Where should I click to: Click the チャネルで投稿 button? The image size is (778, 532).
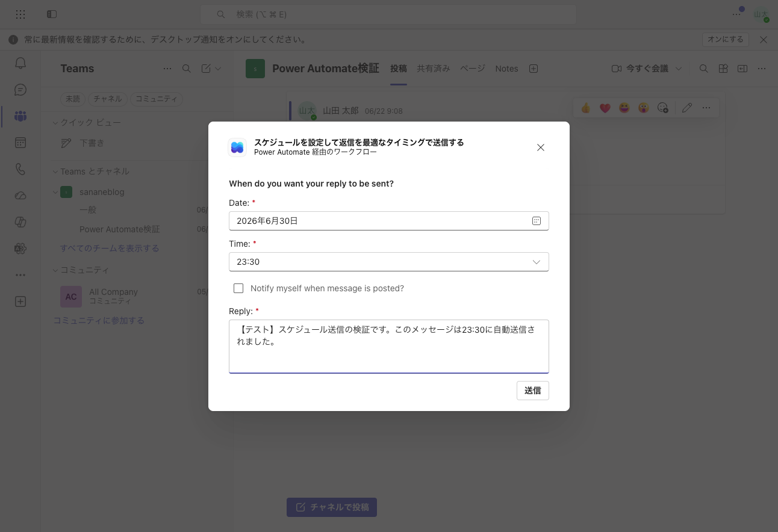332,507
